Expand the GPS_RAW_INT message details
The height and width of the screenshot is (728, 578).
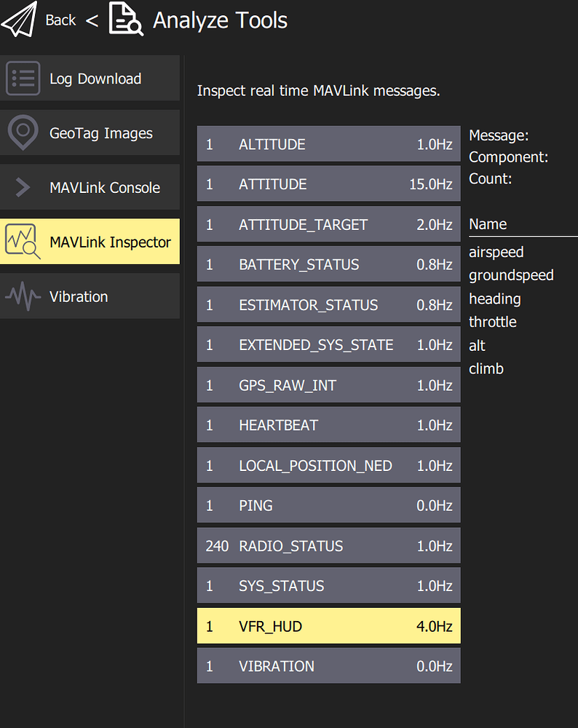[x=328, y=384]
